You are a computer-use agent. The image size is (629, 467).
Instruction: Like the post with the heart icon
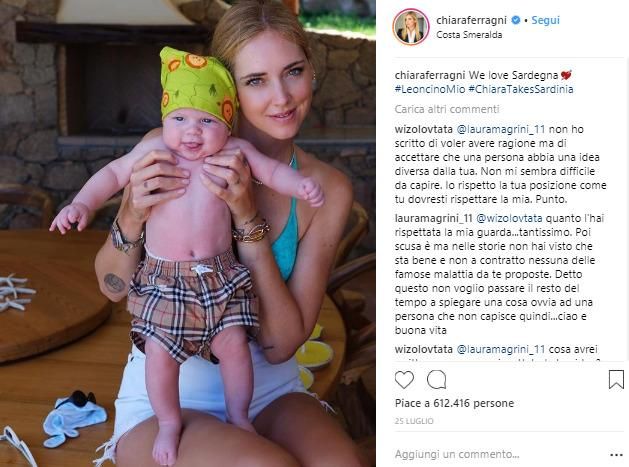pos(404,380)
